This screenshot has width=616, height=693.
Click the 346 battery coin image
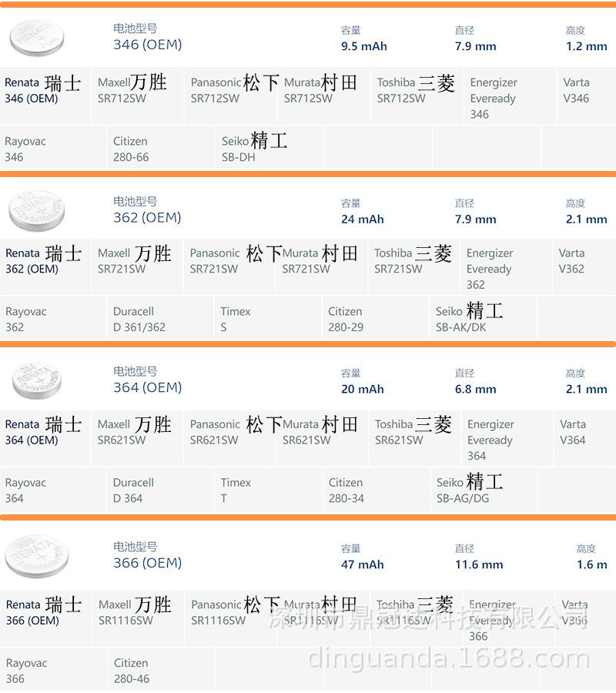pos(37,38)
